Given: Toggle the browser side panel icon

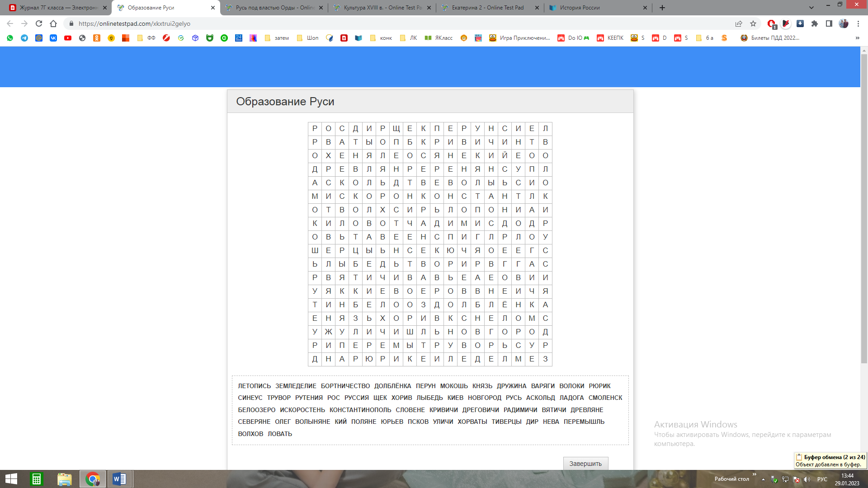Looking at the screenshot, I should click(x=829, y=23).
